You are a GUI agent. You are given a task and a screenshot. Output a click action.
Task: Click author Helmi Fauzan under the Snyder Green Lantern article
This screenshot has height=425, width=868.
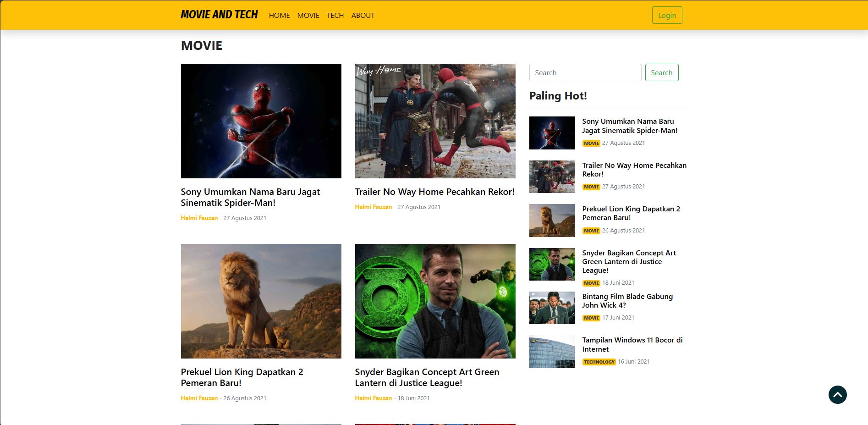[373, 398]
